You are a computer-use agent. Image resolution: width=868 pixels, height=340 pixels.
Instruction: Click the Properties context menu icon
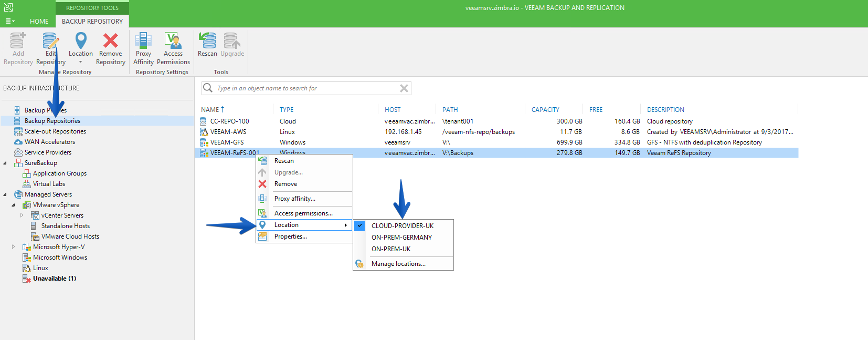click(262, 236)
